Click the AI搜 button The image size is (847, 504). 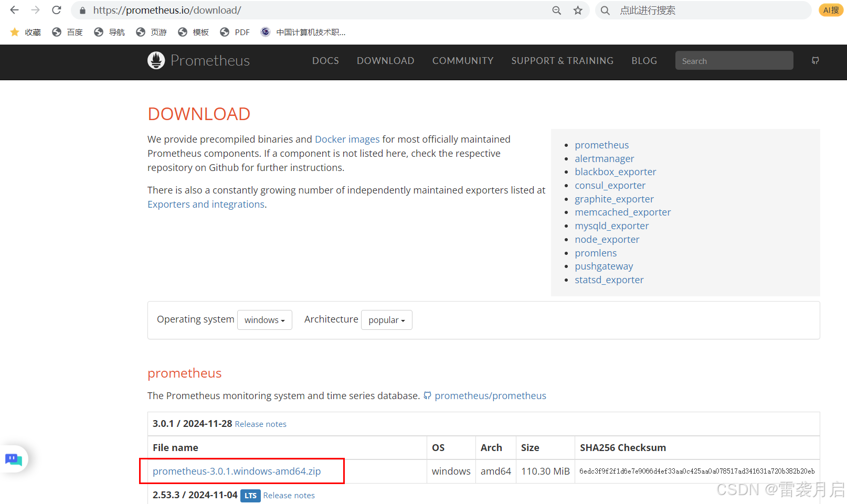tap(831, 10)
